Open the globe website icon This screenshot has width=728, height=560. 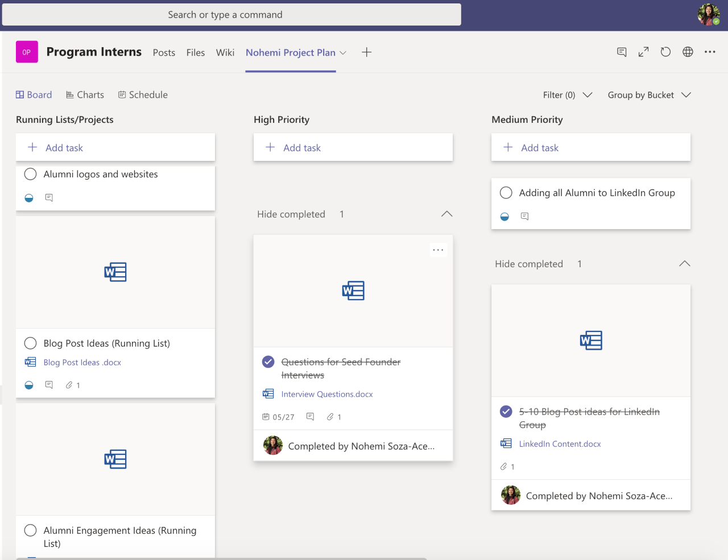click(x=688, y=52)
